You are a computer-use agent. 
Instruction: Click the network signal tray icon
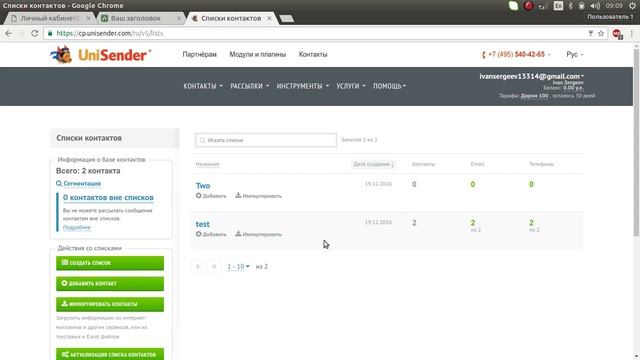(543, 6)
